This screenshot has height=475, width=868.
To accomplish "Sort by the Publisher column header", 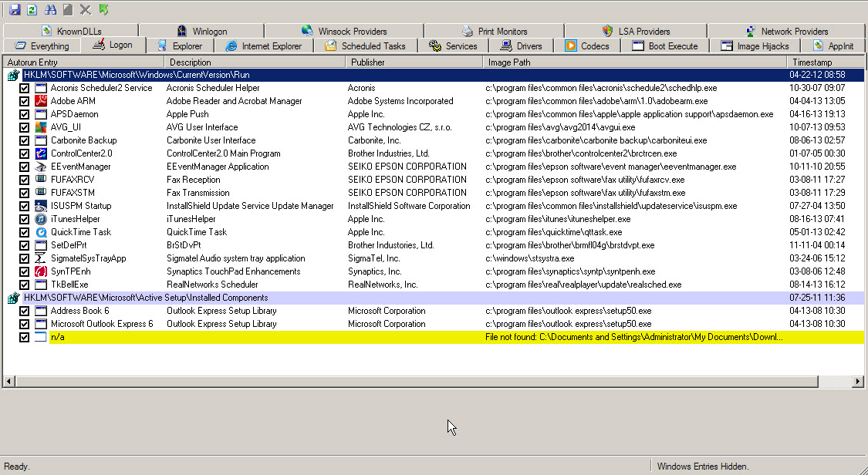I will pyautogui.click(x=414, y=62).
